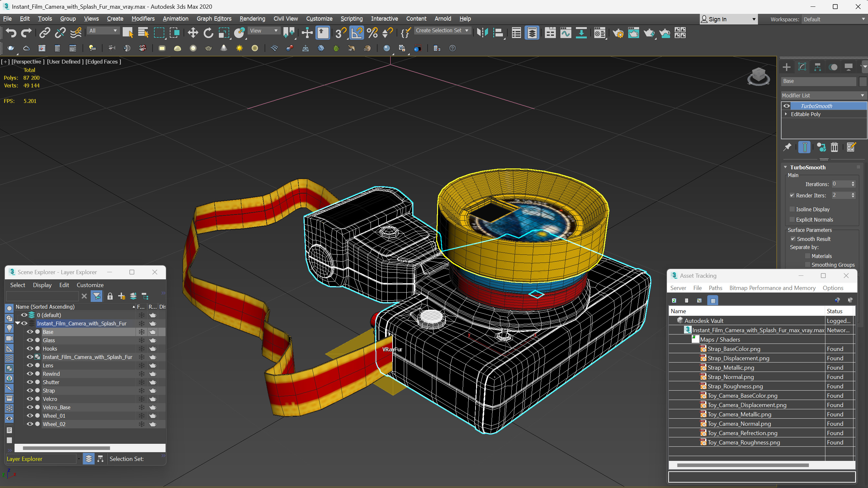Toggle the Percent Snap icon
Screen dimensions: 868x488
tap(372, 33)
